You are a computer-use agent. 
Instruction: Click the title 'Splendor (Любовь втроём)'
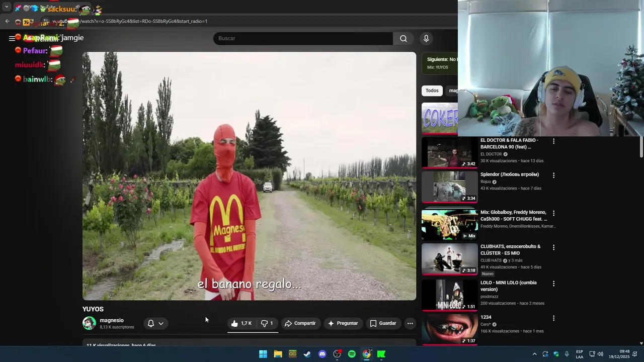(x=510, y=174)
